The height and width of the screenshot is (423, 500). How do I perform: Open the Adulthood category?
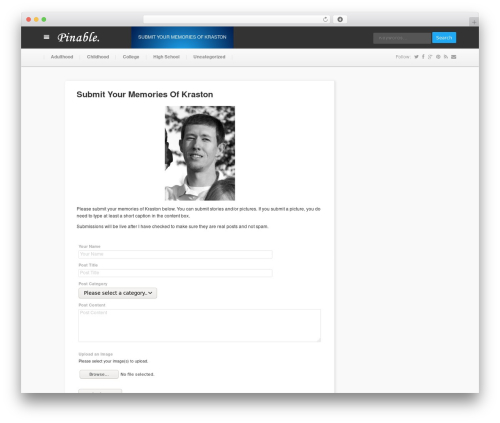pyautogui.click(x=62, y=57)
